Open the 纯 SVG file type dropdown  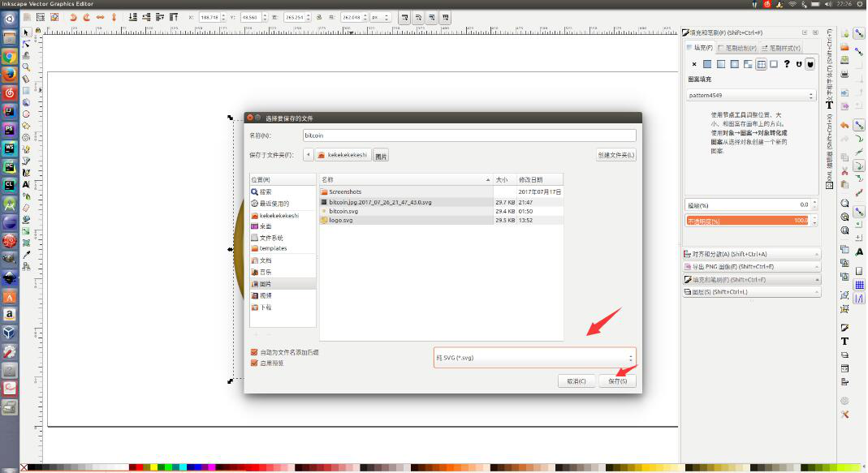[534, 357]
